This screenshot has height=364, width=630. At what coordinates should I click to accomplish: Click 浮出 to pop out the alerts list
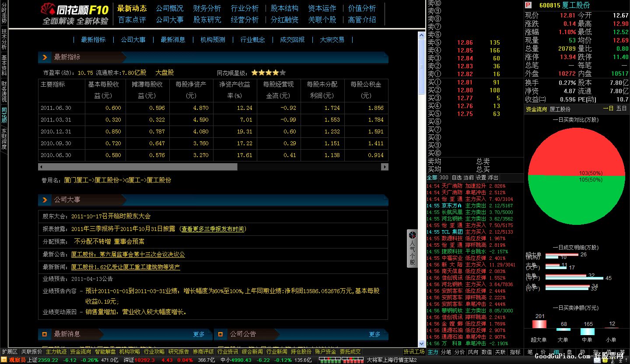493,178
